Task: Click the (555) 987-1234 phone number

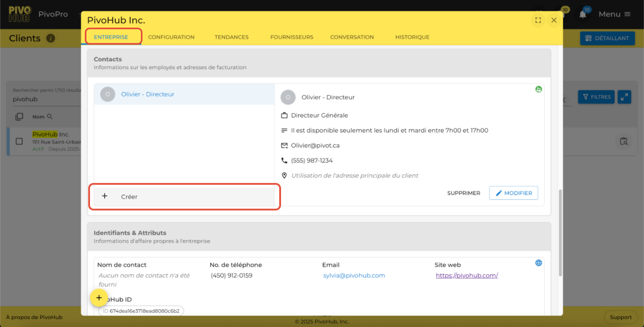Action: 312,160
